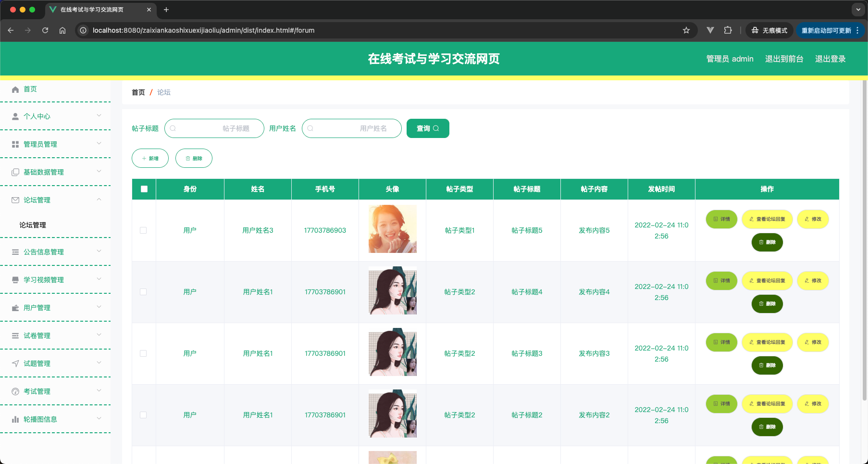The image size is (868, 464).
Task: Click the 删除 batch delete button above table
Action: [x=194, y=158]
